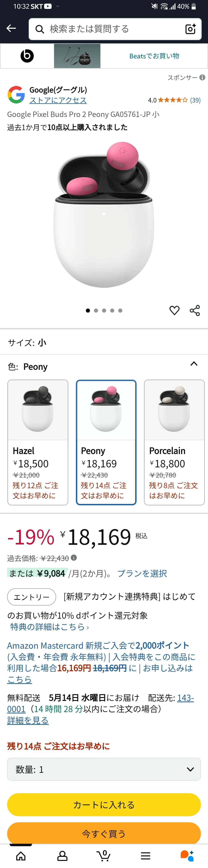Image resolution: width=208 pixels, height=868 pixels.
Task: Collapse the color section chevron
Action: tap(194, 364)
